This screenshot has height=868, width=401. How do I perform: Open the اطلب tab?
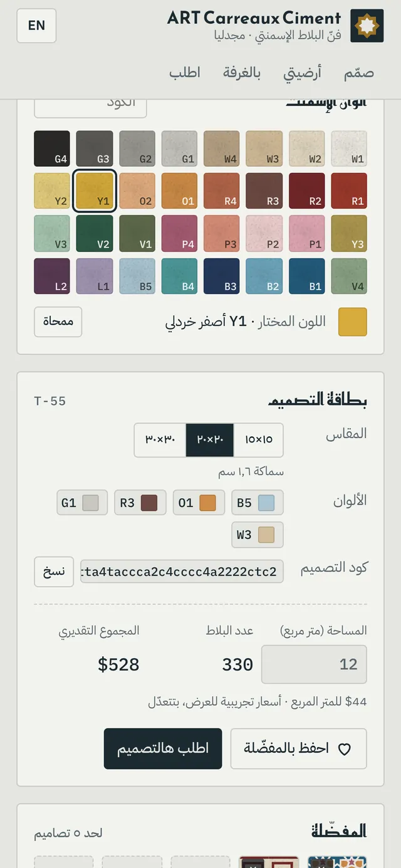click(185, 73)
